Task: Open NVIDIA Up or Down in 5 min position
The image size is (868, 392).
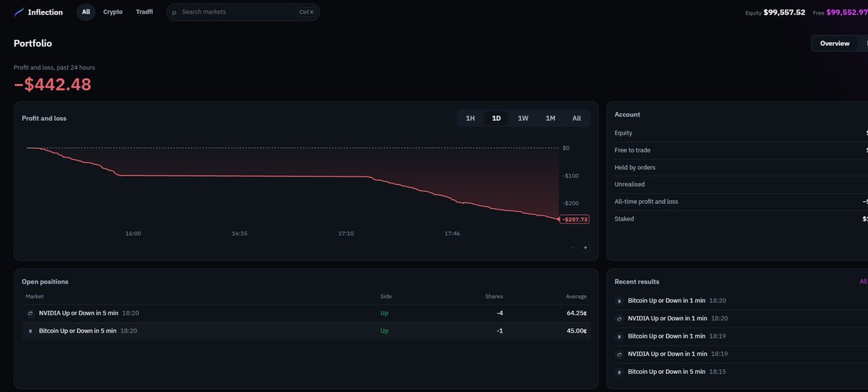Action: point(306,313)
